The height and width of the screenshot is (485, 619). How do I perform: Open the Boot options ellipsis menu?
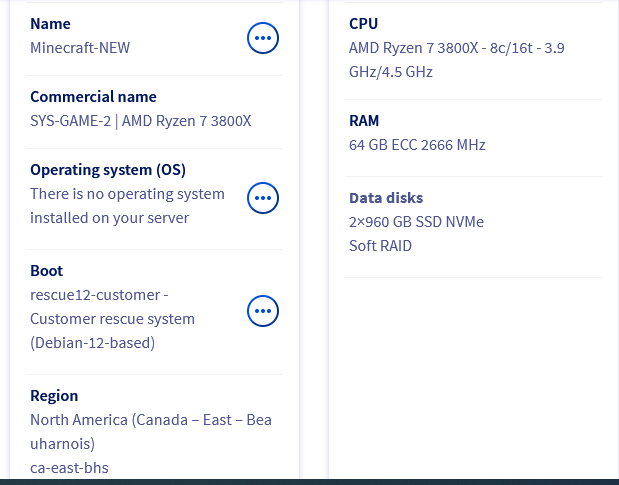pos(262,311)
